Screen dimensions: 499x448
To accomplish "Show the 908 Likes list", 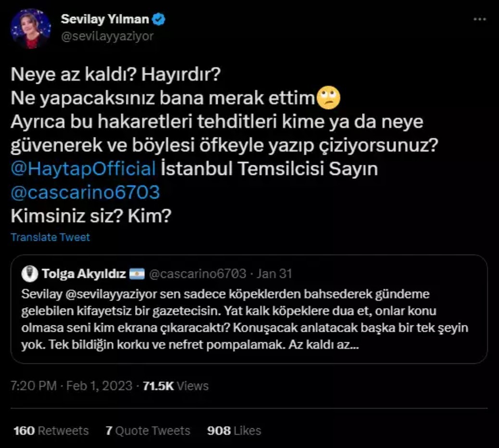I will coord(234,430).
